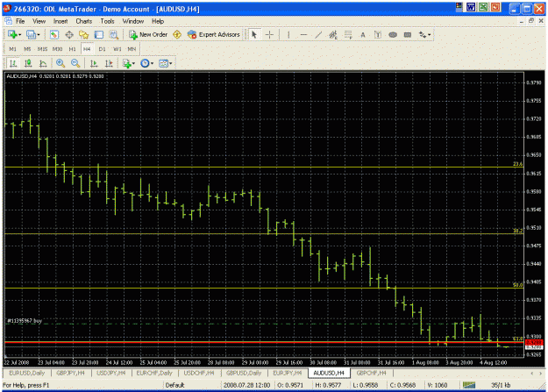Open the Charts menu

tap(84, 21)
